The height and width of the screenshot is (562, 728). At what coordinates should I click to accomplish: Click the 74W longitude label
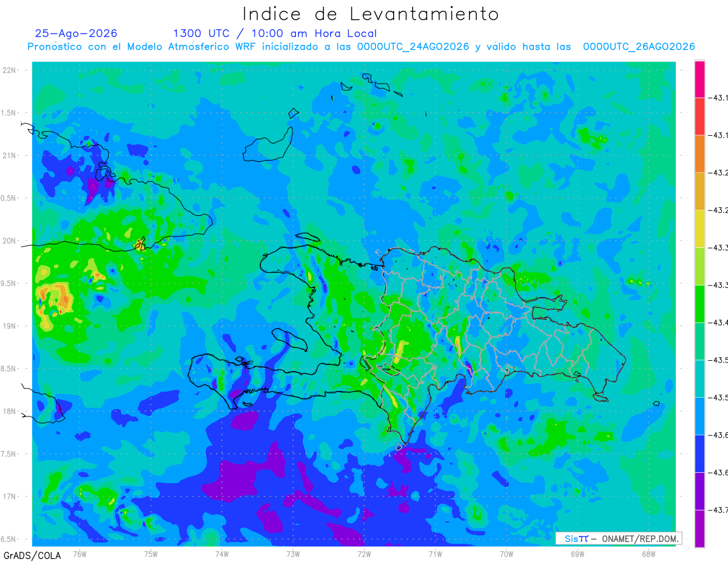pyautogui.click(x=222, y=554)
